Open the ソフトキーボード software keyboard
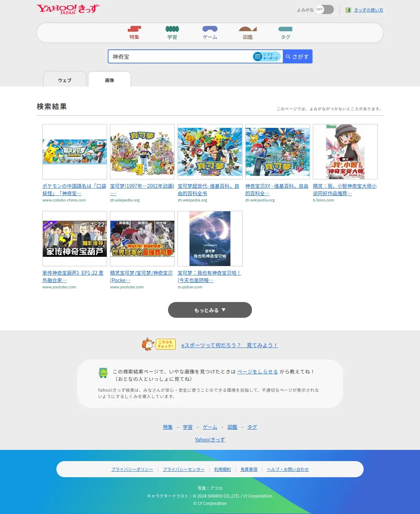Screen dimensions: 420x514 [267, 56]
